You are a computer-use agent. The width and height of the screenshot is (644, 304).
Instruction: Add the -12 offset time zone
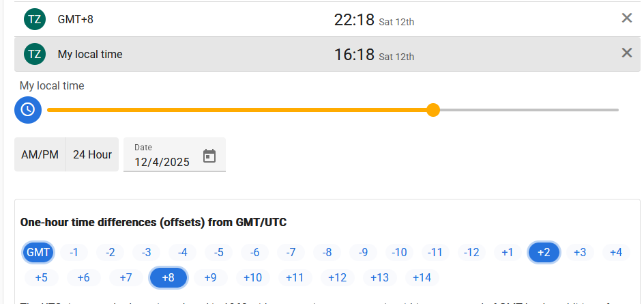pos(471,252)
